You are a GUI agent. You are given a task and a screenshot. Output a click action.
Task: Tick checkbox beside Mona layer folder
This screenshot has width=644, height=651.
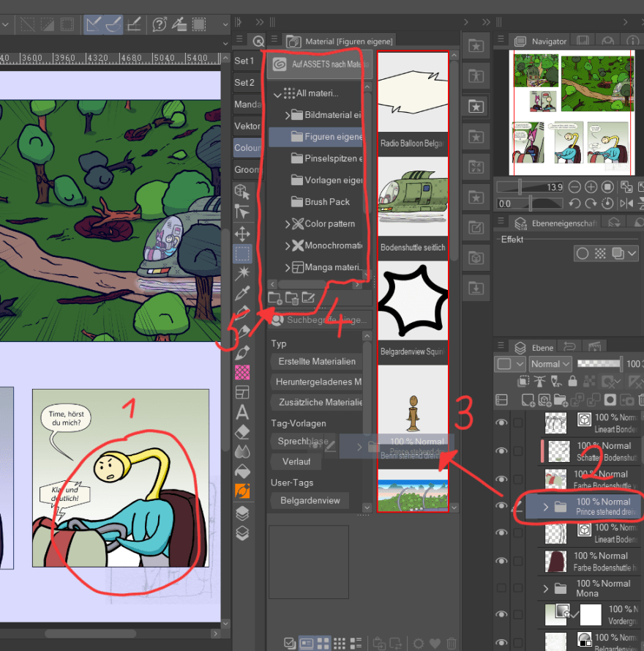coord(518,588)
